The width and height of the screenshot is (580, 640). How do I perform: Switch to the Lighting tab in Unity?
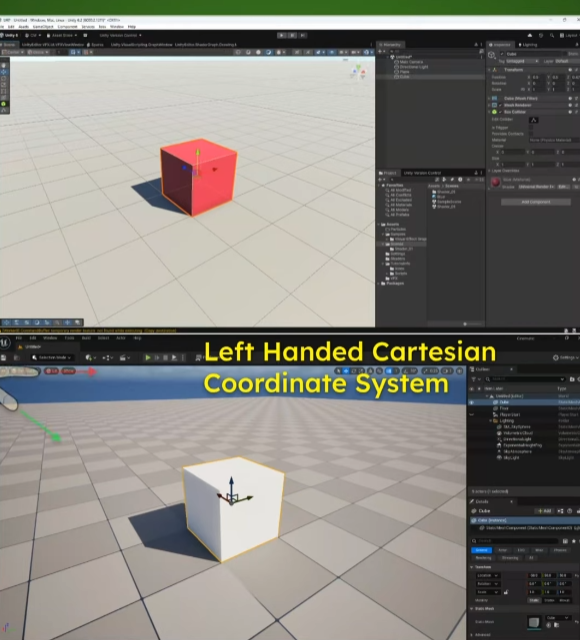pyautogui.click(x=527, y=45)
